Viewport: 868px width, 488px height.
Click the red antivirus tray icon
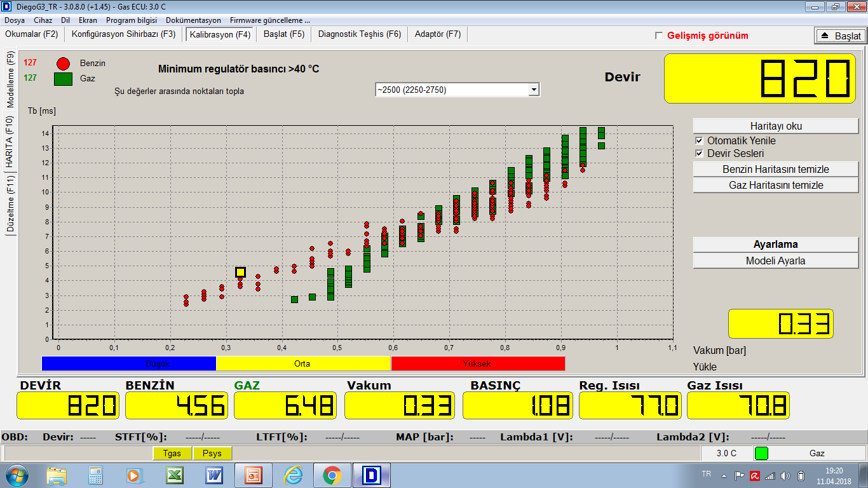click(x=754, y=475)
